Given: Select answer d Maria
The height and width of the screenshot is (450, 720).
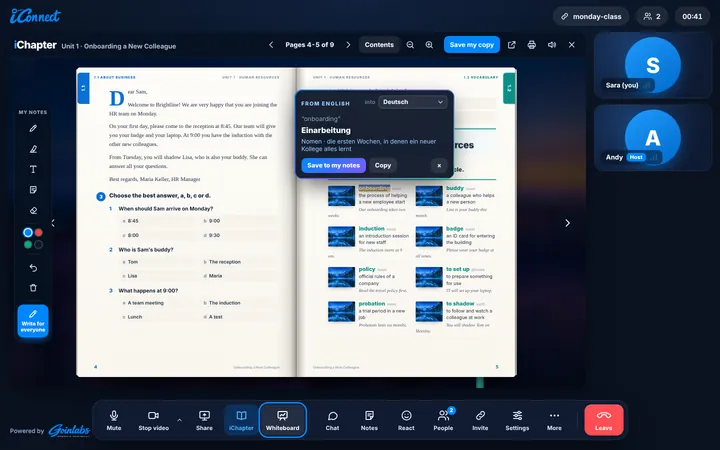Looking at the screenshot, I should point(239,276).
